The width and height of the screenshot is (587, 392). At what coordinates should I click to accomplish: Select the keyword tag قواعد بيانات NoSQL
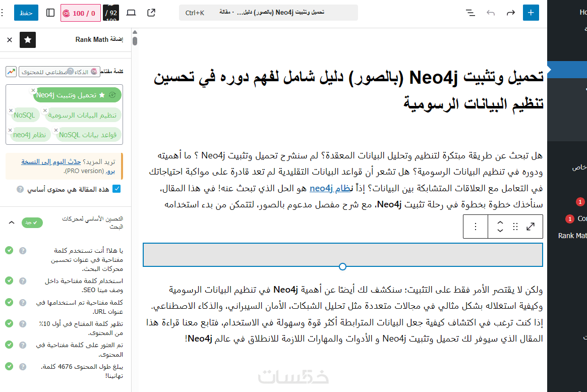tap(88, 135)
